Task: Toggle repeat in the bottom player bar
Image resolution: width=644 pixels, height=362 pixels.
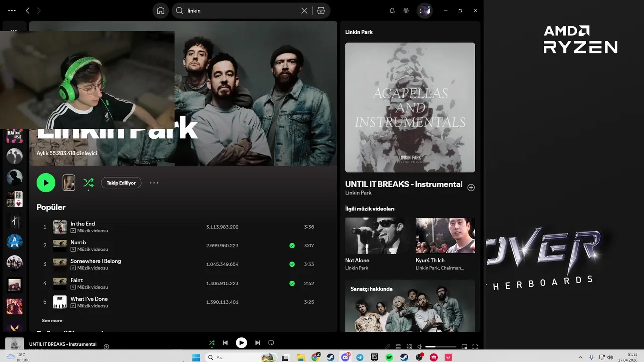Action: point(271,343)
